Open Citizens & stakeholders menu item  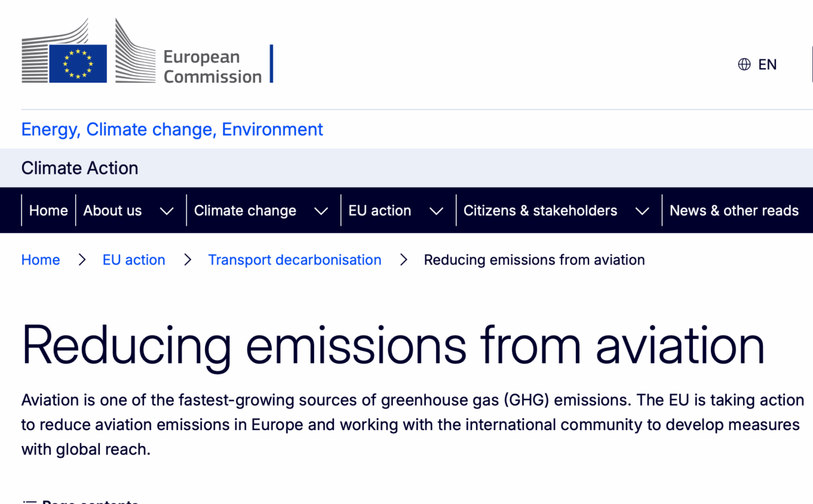pos(540,211)
